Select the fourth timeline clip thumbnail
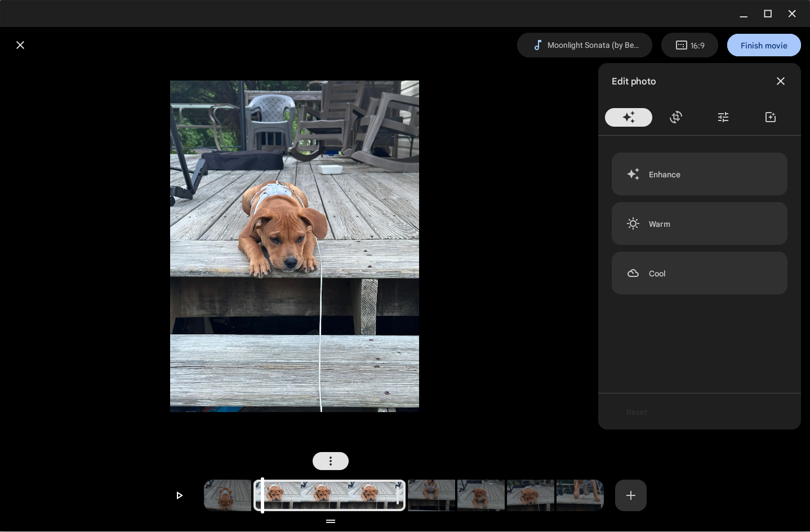This screenshot has width=810, height=532. pos(481,495)
